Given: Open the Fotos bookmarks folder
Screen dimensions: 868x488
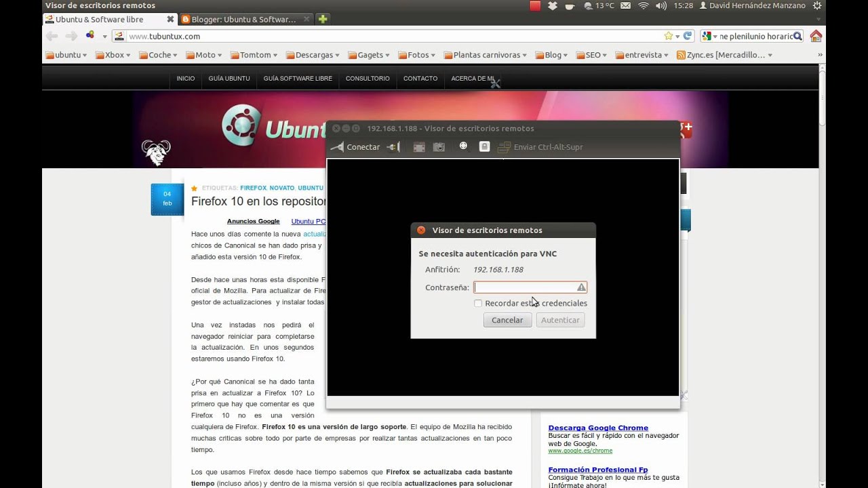Looking at the screenshot, I should click(x=417, y=55).
